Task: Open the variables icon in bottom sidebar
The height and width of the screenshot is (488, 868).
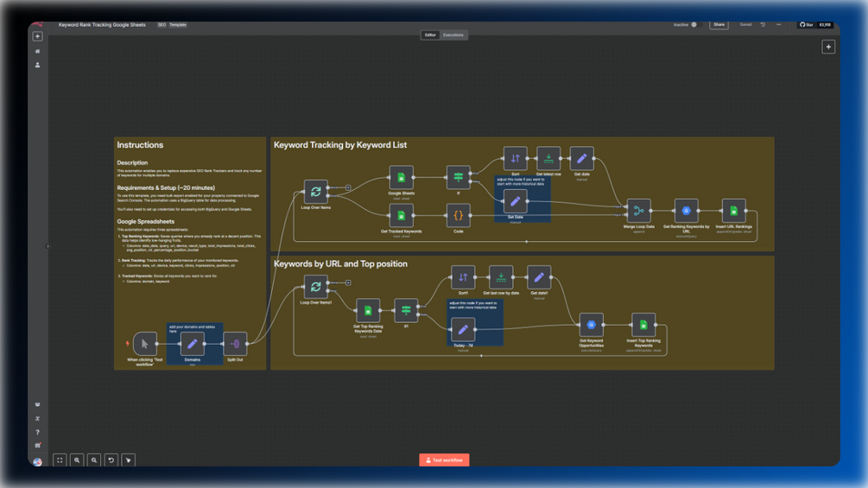Action: [38, 419]
